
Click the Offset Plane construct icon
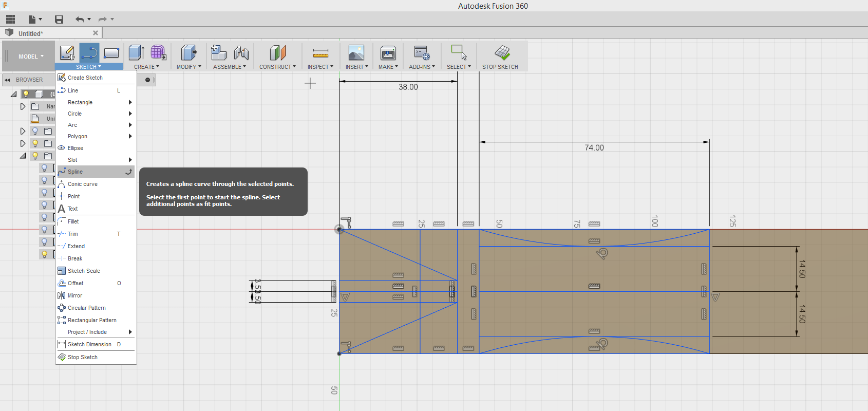tap(277, 52)
